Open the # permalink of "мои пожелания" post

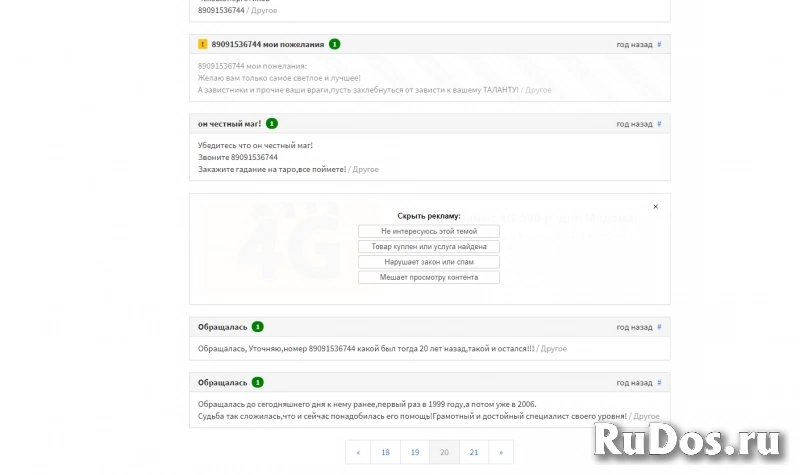[x=658, y=45]
